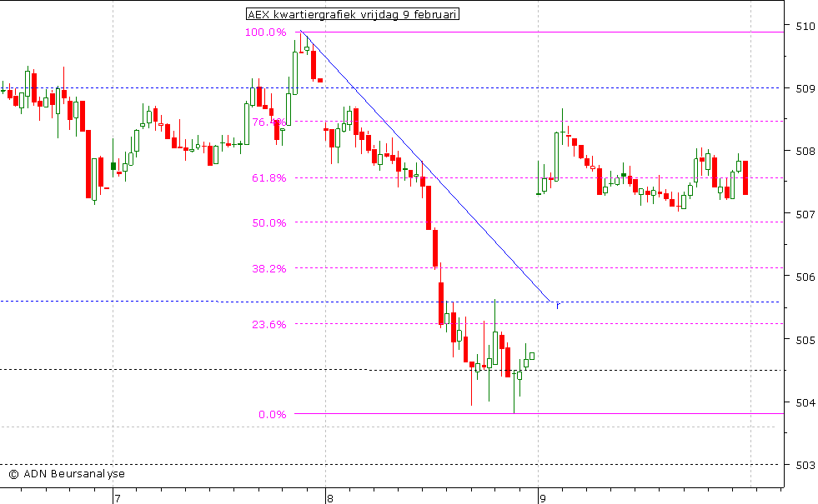Click the '61.8%' Fibonacci label
The image size is (818, 504).
[x=269, y=178]
